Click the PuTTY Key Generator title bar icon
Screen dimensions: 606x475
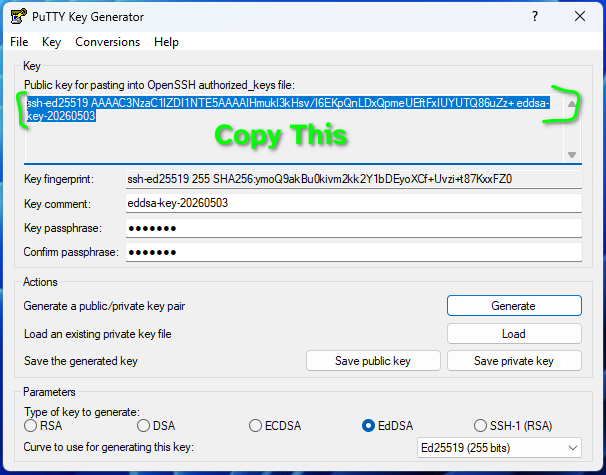click(x=19, y=17)
